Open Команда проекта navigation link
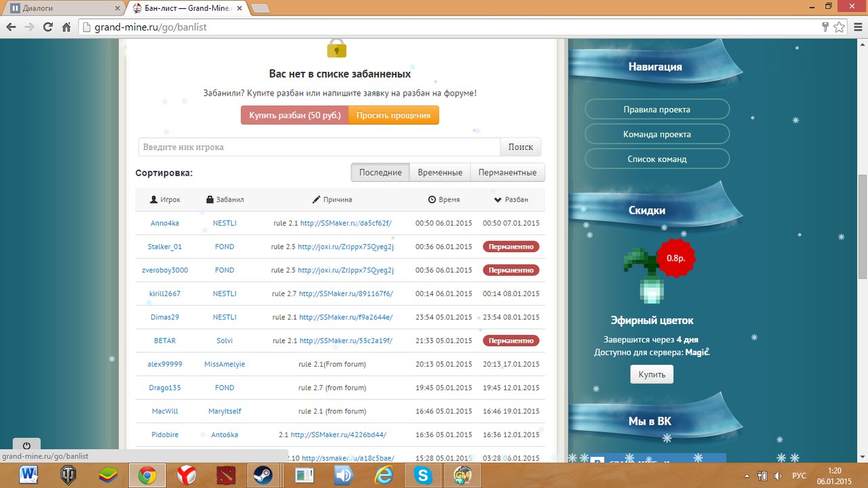This screenshot has height=488, width=868. [657, 134]
